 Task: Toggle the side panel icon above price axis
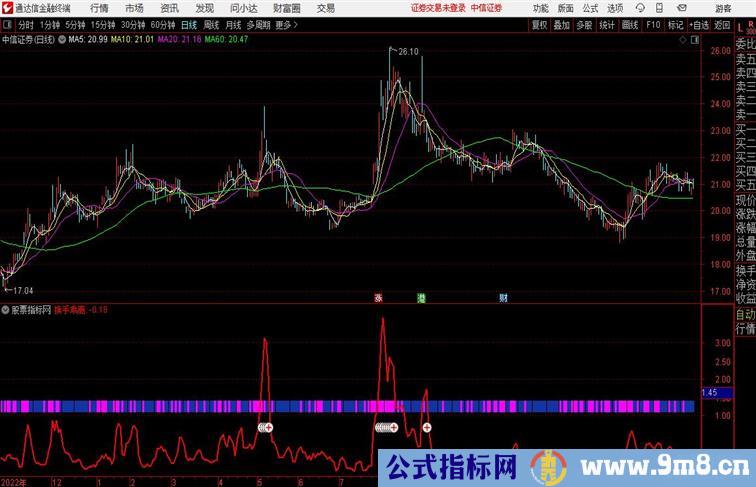695,40
